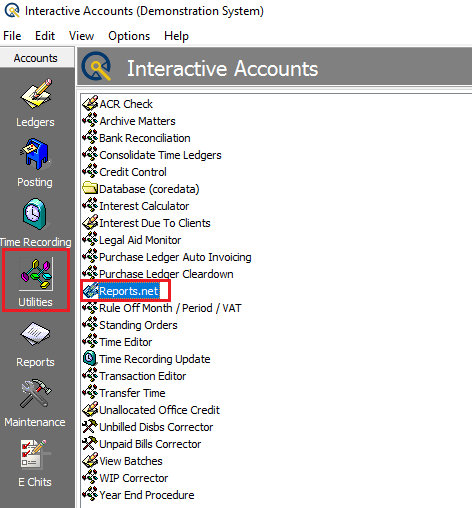Viewport: 472px width, 508px height.
Task: Open the Maintenance tools icon
Action: (35, 394)
